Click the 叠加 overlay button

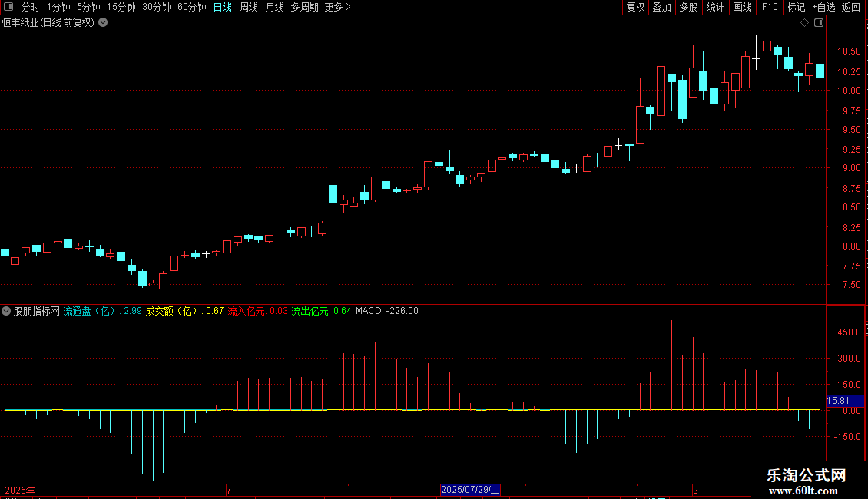pos(661,7)
